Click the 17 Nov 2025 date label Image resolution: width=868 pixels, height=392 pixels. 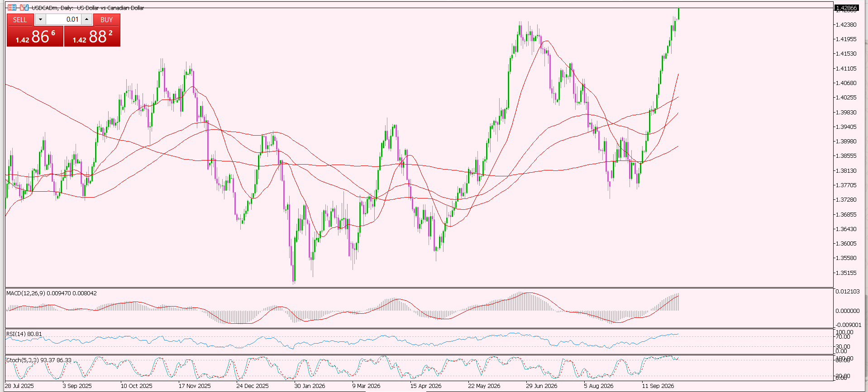[195, 386]
